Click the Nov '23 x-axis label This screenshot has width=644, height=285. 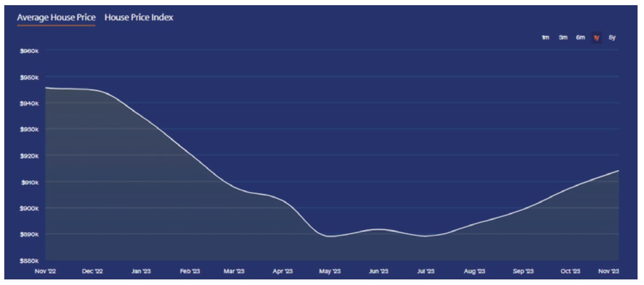tap(610, 271)
